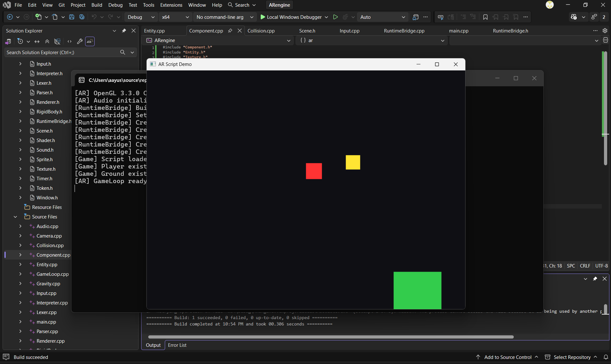Click the CRLF line ending indicator
The image size is (611, 364).
click(x=585, y=266)
